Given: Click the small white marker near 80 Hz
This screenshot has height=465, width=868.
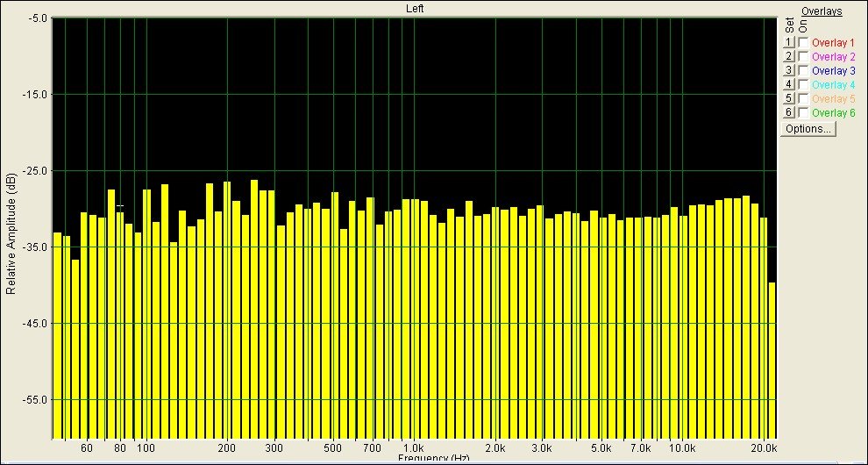Looking at the screenshot, I should click(119, 206).
